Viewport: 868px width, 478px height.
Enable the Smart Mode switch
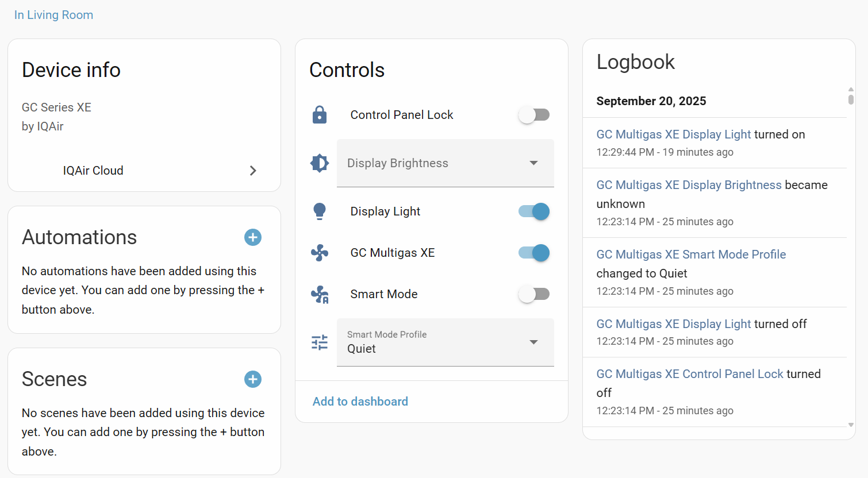(x=534, y=294)
